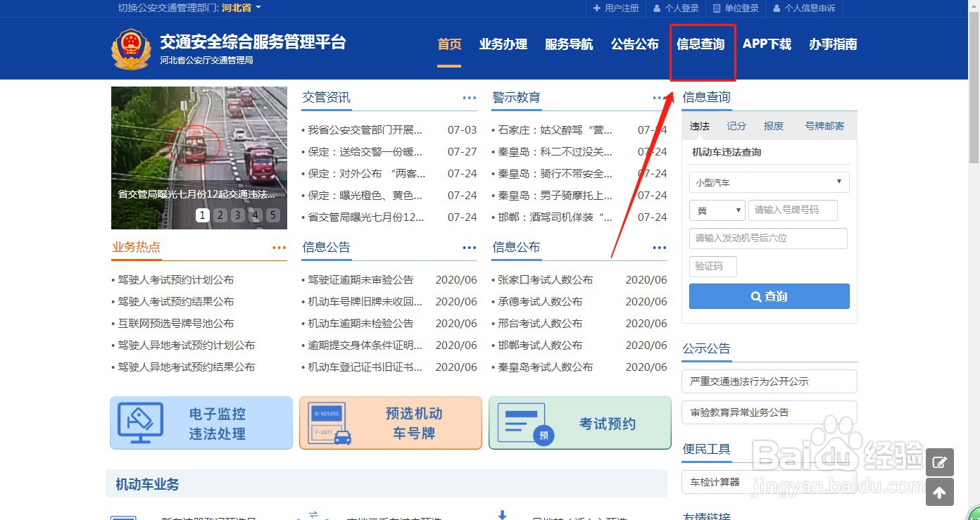Viewport: 980px width, 520px height.
Task: Open the 办事指南 navigation item
Action: point(833,44)
